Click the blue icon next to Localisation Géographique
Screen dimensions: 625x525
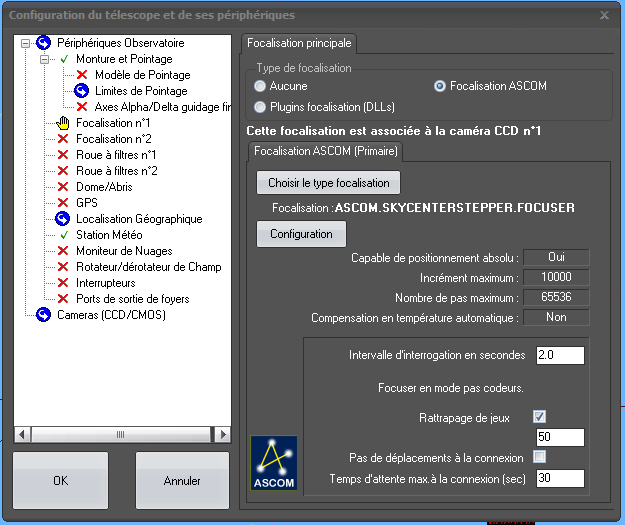click(x=63, y=219)
